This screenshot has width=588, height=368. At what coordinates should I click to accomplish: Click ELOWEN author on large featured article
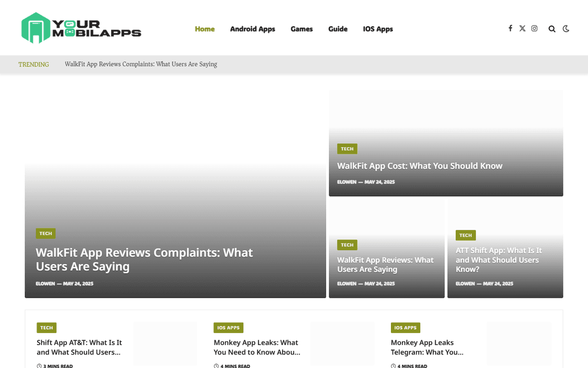pyautogui.click(x=45, y=284)
